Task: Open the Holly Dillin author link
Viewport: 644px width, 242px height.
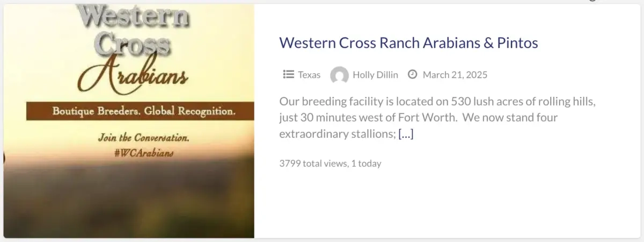Action: point(375,75)
